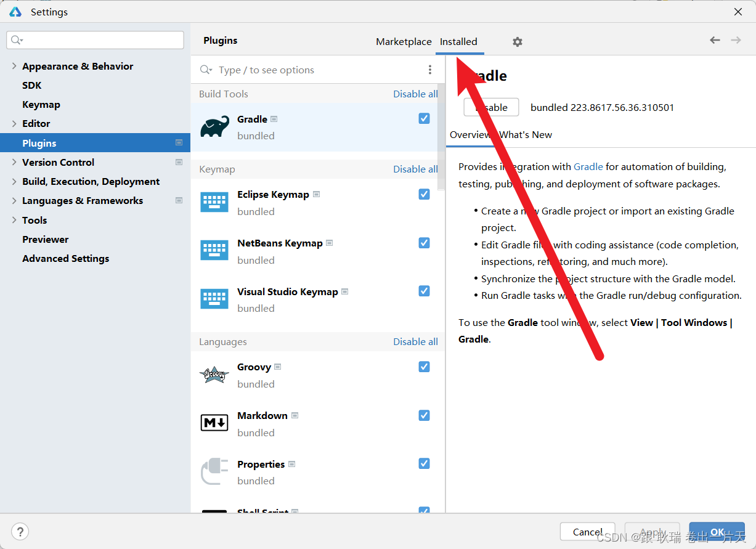Toggle the Properties plugin checkbox
Image resolution: width=756 pixels, height=549 pixels.
coord(424,463)
